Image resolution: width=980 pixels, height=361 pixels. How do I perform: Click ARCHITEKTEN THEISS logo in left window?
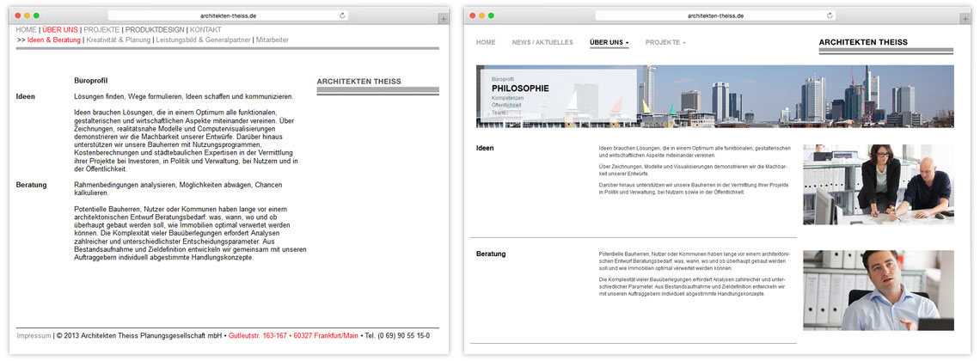click(x=377, y=86)
